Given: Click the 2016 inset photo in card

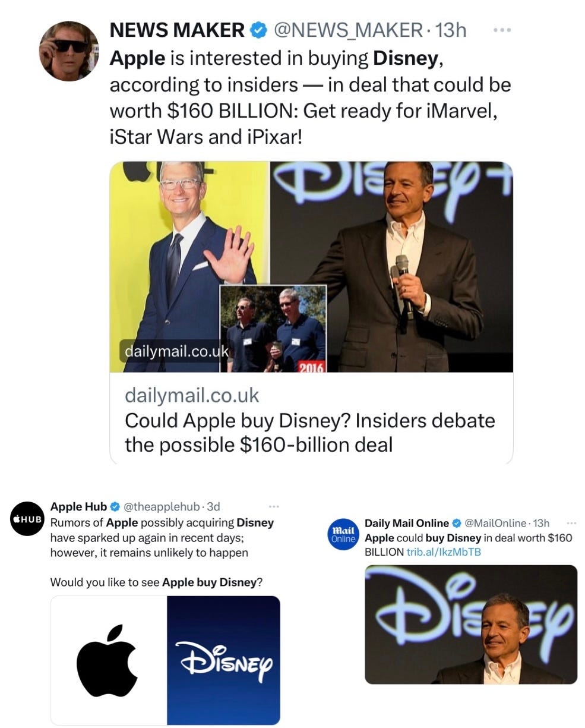Looking at the screenshot, I should 273,329.
